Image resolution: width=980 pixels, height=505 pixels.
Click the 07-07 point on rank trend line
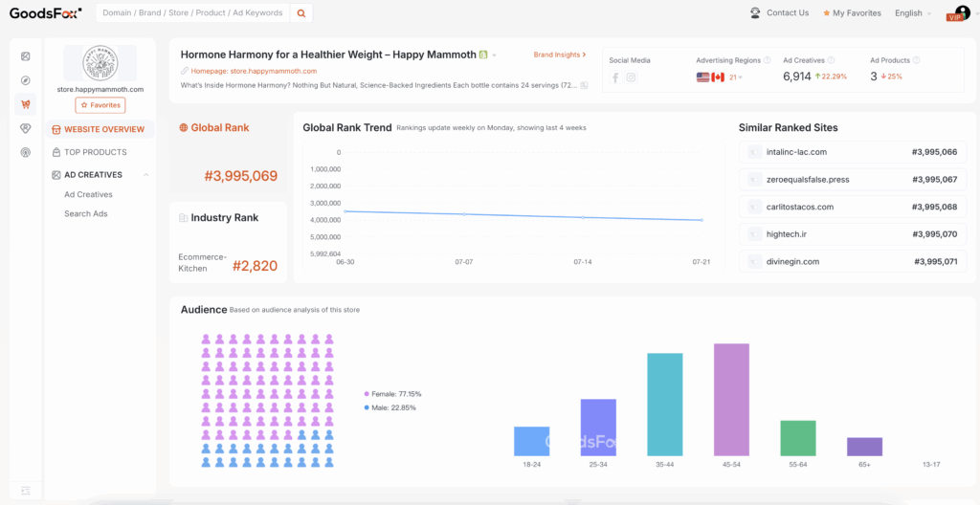[x=464, y=214]
